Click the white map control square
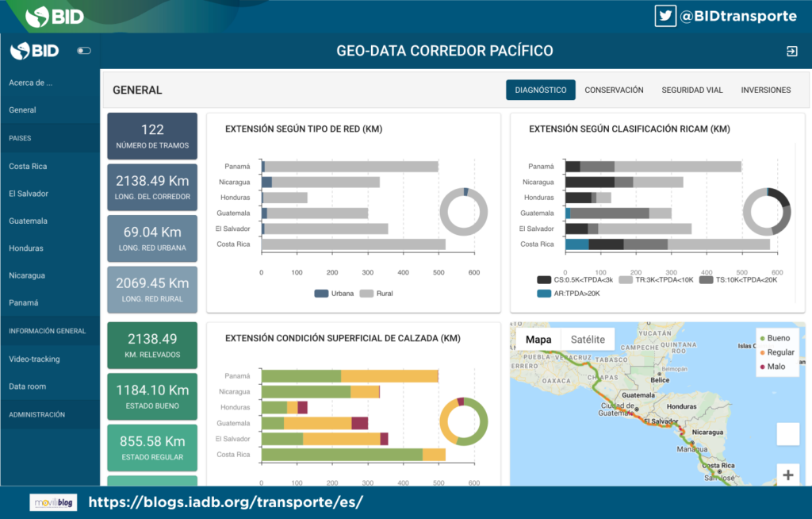This screenshot has width=812, height=519. 787,434
